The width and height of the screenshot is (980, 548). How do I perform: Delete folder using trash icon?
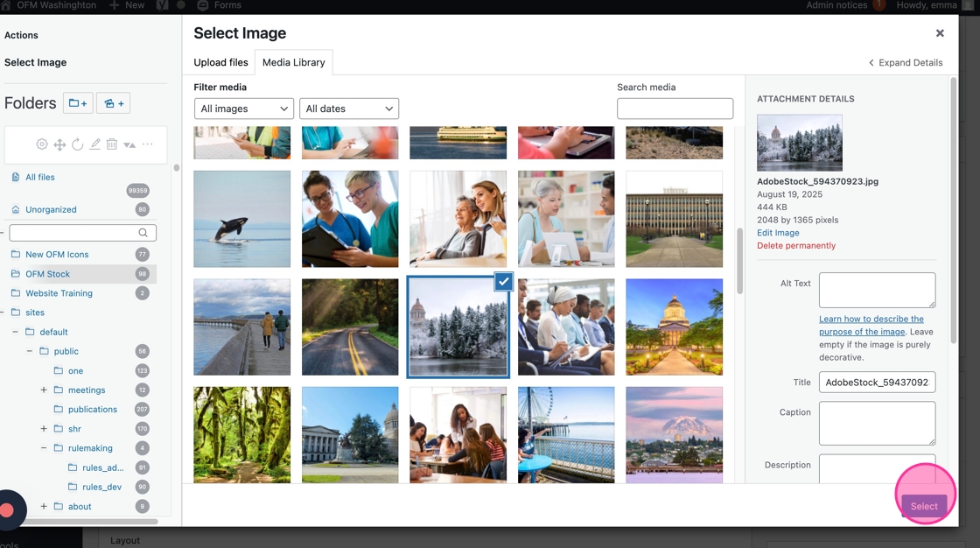click(112, 144)
